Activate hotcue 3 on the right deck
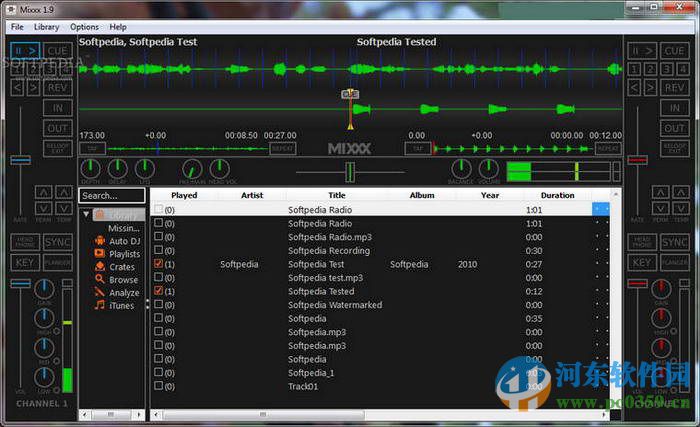700x427 pixels. (x=667, y=69)
